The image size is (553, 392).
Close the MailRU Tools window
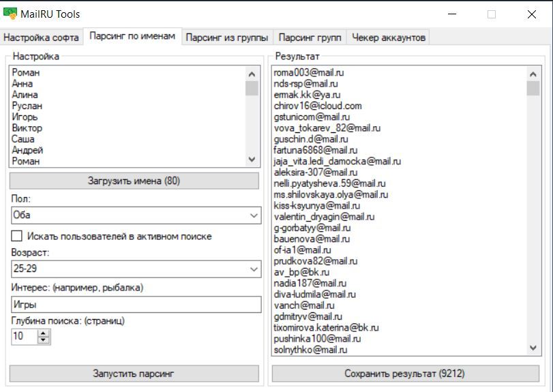(x=531, y=14)
